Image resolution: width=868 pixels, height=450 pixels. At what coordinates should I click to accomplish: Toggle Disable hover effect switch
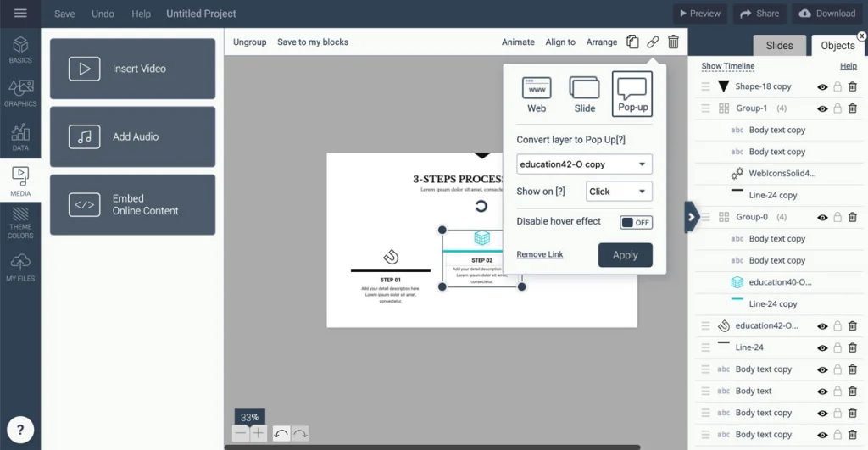pyautogui.click(x=636, y=222)
